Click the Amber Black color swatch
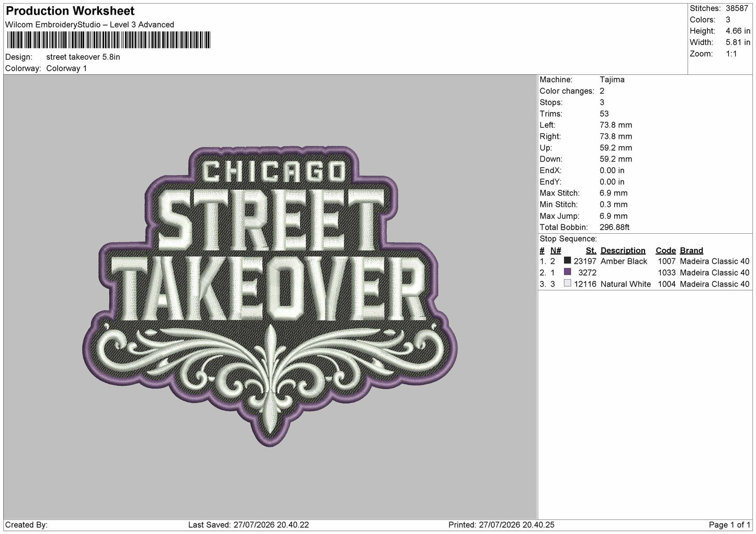The image size is (756, 534). click(x=568, y=261)
